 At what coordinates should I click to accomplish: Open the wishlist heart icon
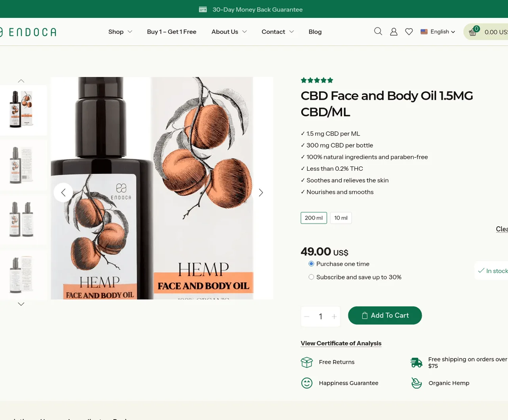pos(409,32)
